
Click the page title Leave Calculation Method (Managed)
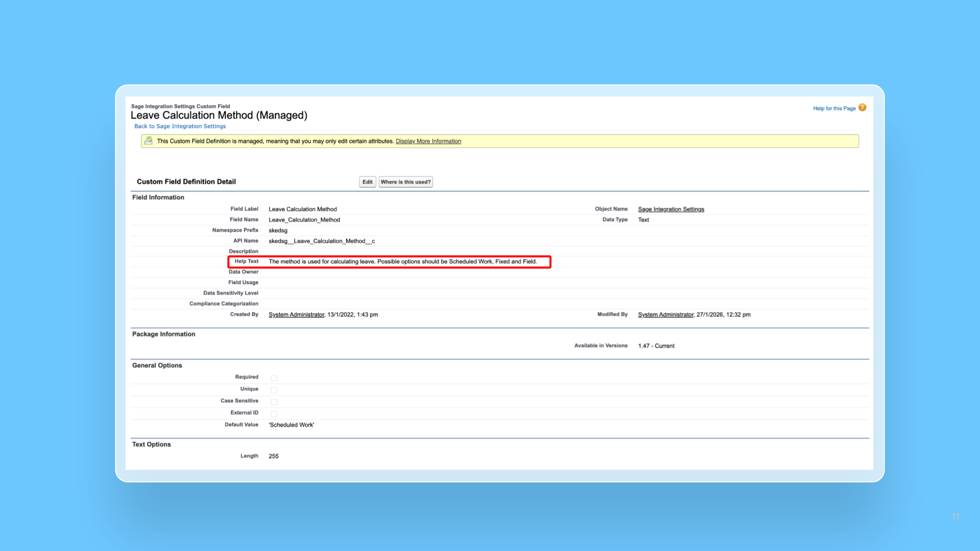(x=219, y=115)
